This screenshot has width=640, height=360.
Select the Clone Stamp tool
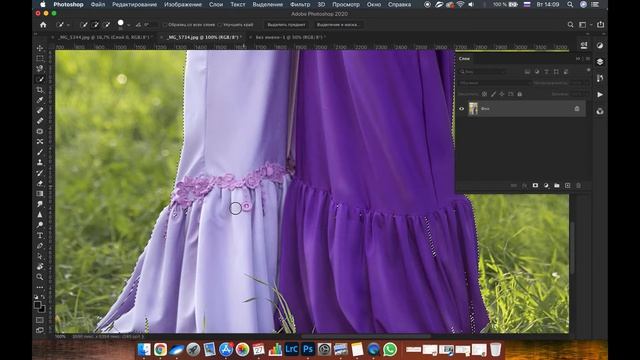click(40, 162)
